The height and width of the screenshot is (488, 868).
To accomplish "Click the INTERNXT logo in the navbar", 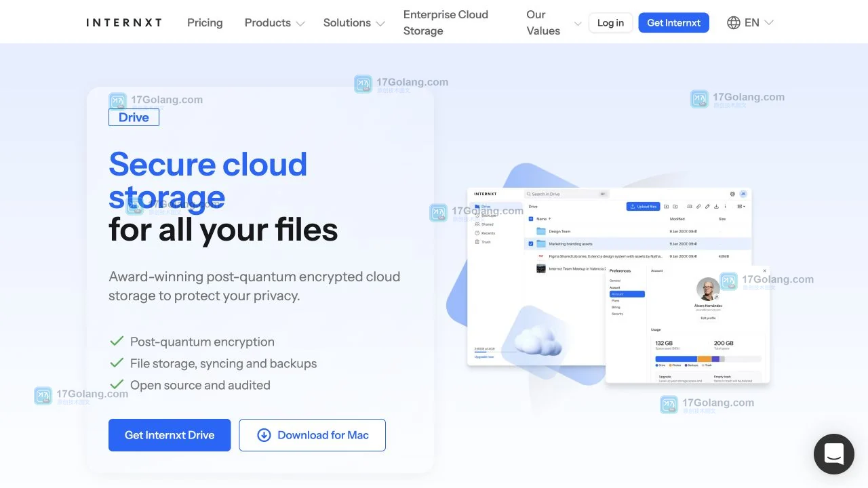I will click(124, 22).
